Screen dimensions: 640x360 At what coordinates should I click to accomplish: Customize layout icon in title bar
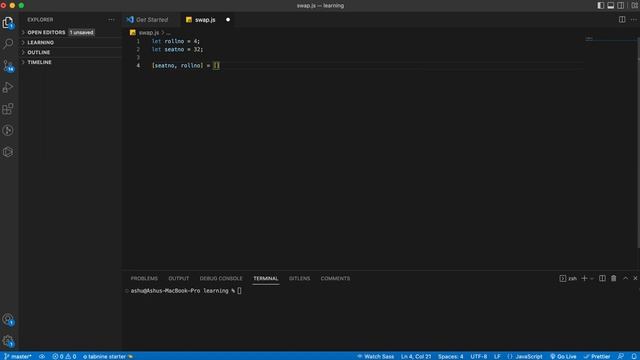tap(635, 6)
